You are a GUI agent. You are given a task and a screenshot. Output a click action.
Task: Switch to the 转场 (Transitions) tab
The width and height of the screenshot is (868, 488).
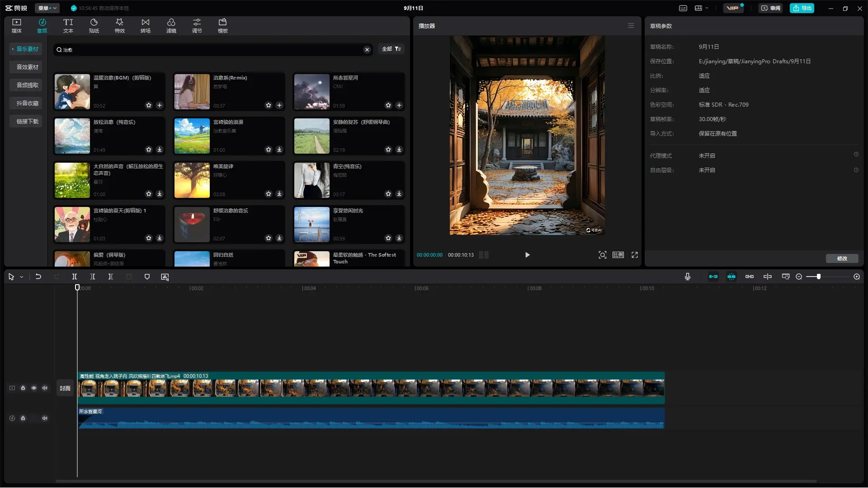point(146,26)
